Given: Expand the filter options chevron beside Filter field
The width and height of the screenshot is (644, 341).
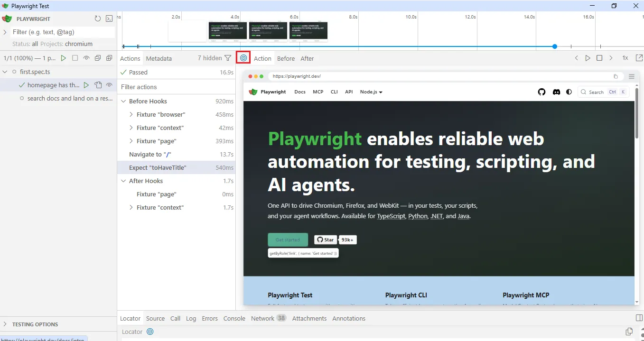Looking at the screenshot, I should click(x=5, y=32).
